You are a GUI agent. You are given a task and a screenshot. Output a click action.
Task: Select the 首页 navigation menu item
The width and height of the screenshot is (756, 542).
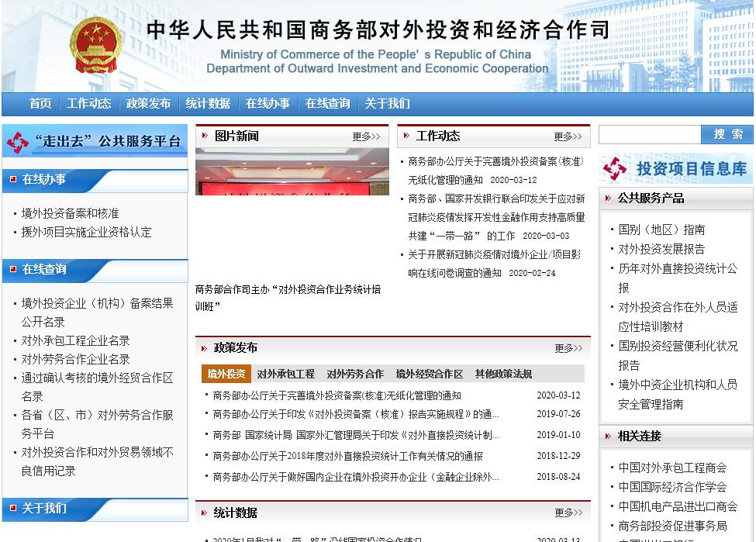40,103
